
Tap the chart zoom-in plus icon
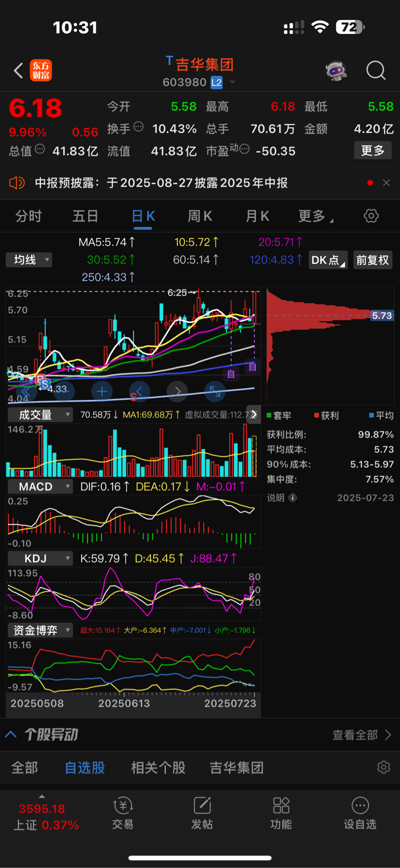(102, 391)
